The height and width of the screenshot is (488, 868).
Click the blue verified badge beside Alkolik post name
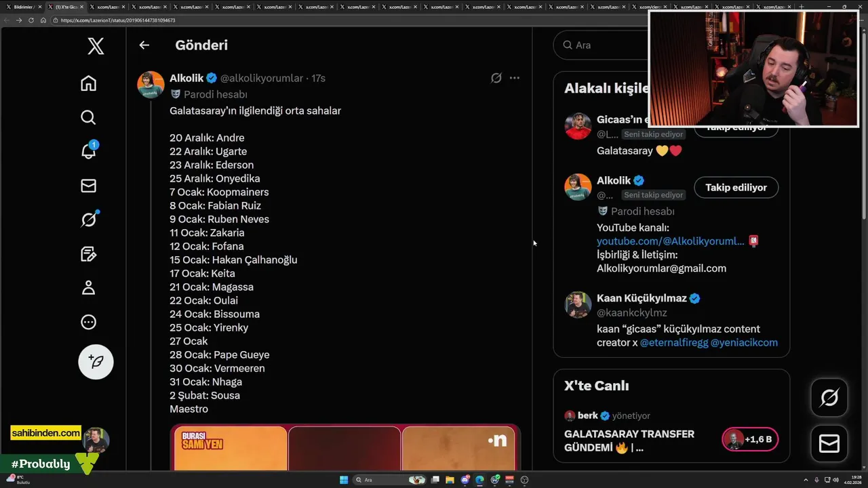212,78
